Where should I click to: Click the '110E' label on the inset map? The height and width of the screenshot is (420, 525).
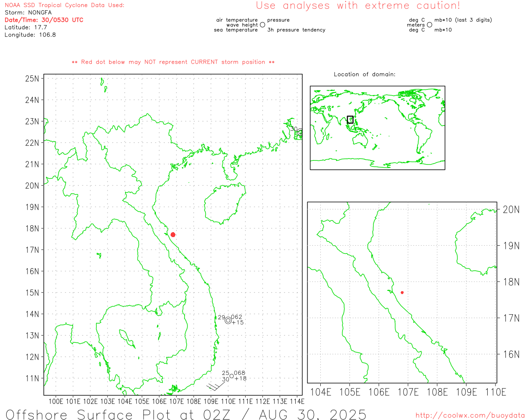coord(495,392)
